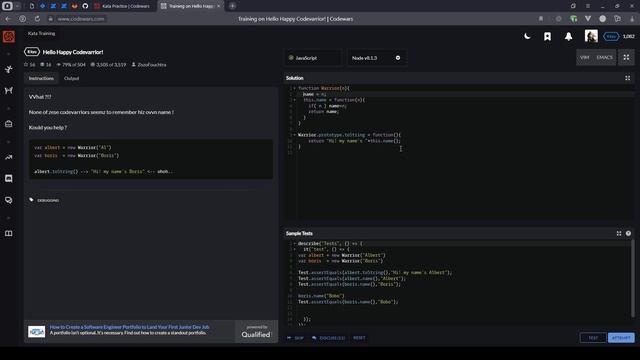Run the TEST button

click(x=593, y=338)
